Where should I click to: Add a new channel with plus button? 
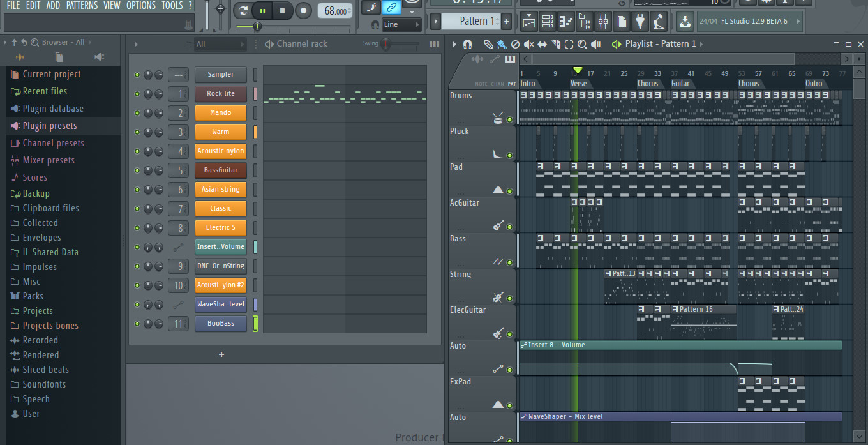tap(221, 354)
